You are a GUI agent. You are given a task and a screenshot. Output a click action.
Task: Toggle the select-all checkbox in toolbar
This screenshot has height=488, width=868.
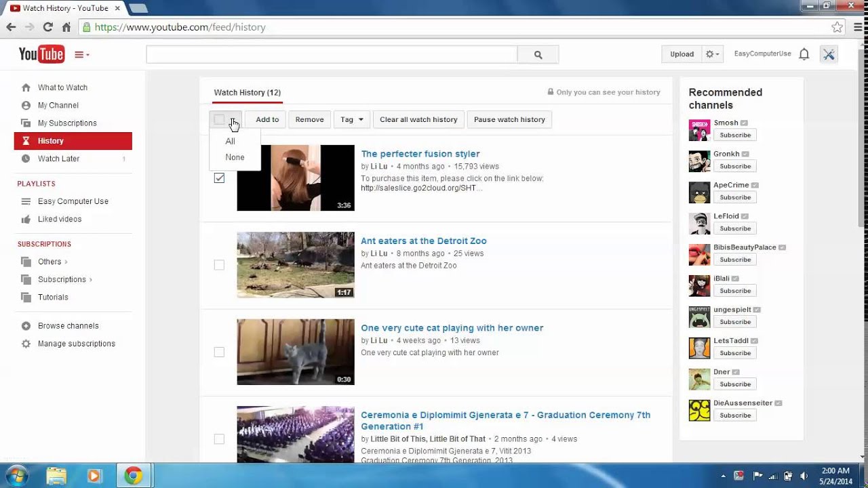[x=219, y=119]
